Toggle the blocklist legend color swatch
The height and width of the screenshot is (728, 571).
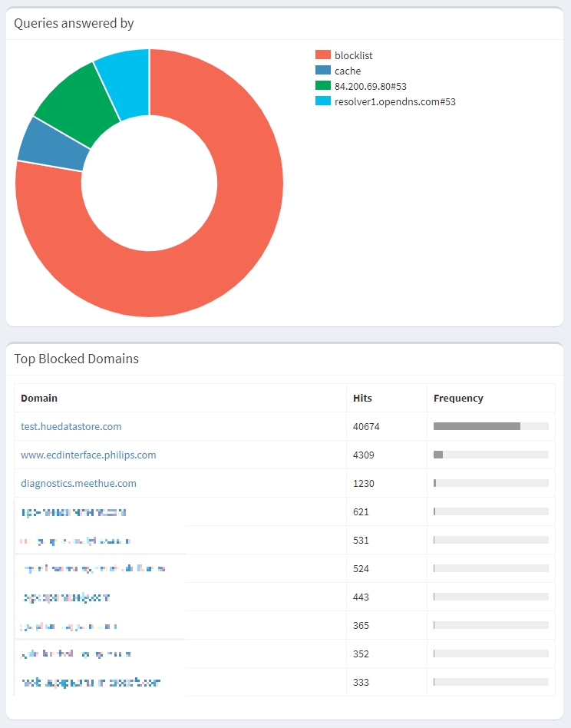coord(322,55)
